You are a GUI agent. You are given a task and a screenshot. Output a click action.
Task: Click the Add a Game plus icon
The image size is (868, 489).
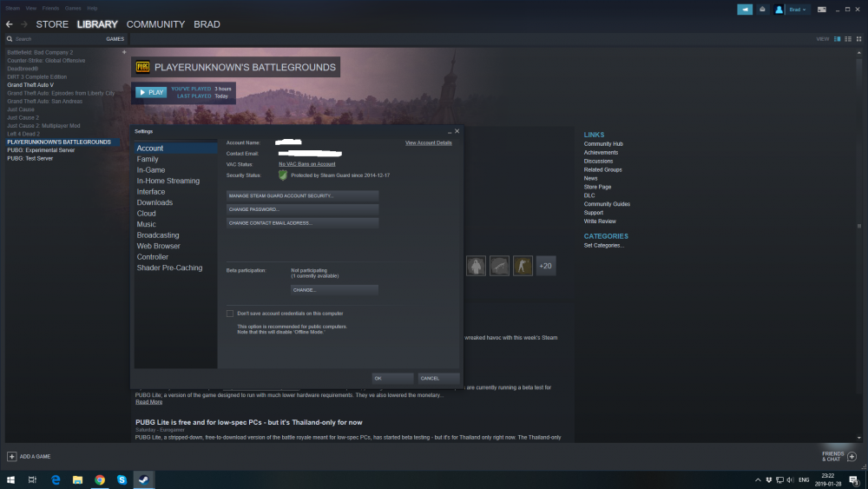coord(11,456)
